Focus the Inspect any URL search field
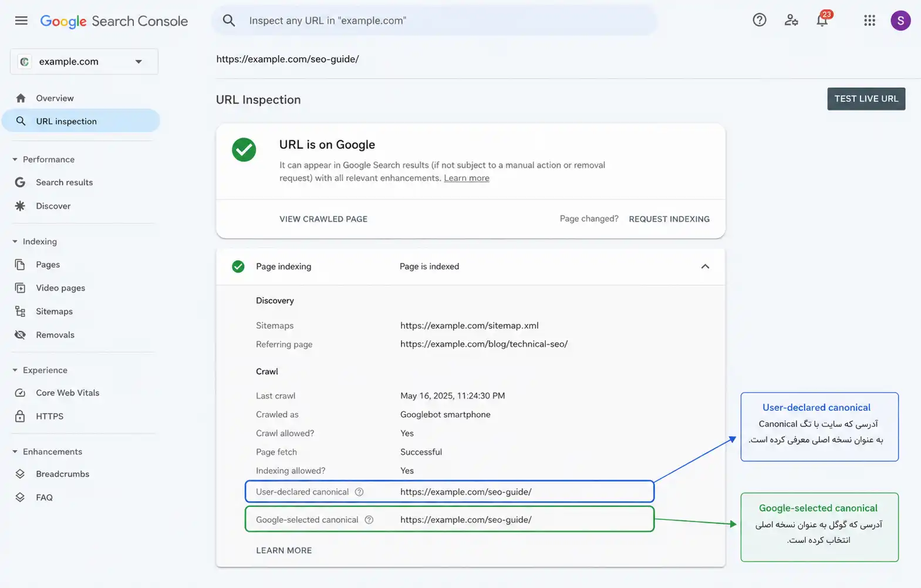Screen dimensions: 921x588 pos(434,21)
